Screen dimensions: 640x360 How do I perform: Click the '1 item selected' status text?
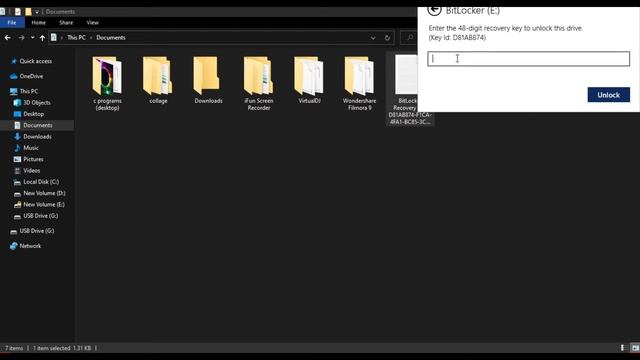52,348
